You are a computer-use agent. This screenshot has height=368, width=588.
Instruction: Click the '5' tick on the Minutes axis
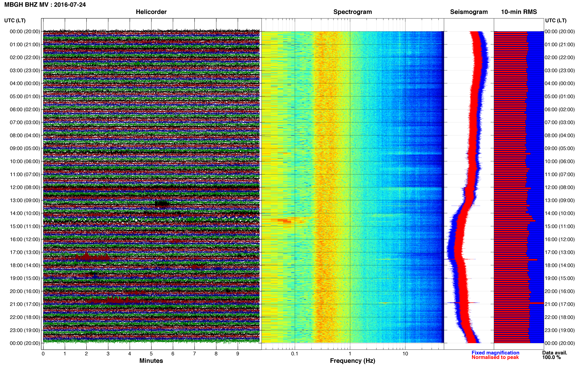(x=151, y=354)
